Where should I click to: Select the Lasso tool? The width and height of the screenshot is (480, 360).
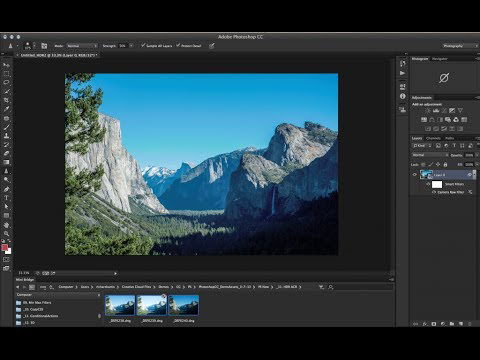(x=6, y=82)
